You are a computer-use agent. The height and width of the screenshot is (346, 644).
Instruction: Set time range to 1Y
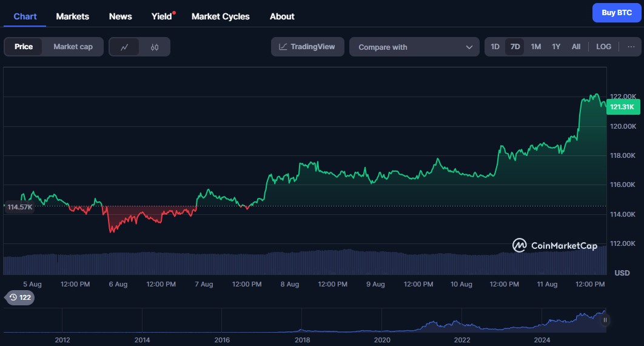click(x=555, y=47)
